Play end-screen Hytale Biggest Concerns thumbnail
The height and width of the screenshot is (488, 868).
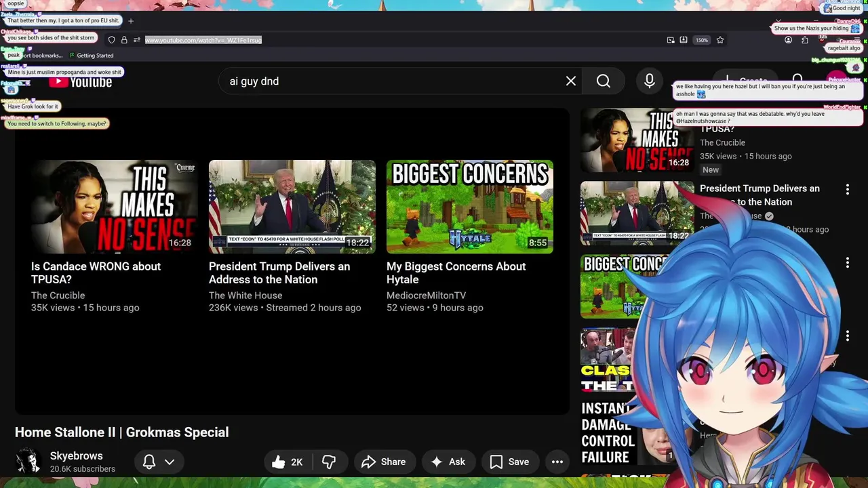[470, 207]
